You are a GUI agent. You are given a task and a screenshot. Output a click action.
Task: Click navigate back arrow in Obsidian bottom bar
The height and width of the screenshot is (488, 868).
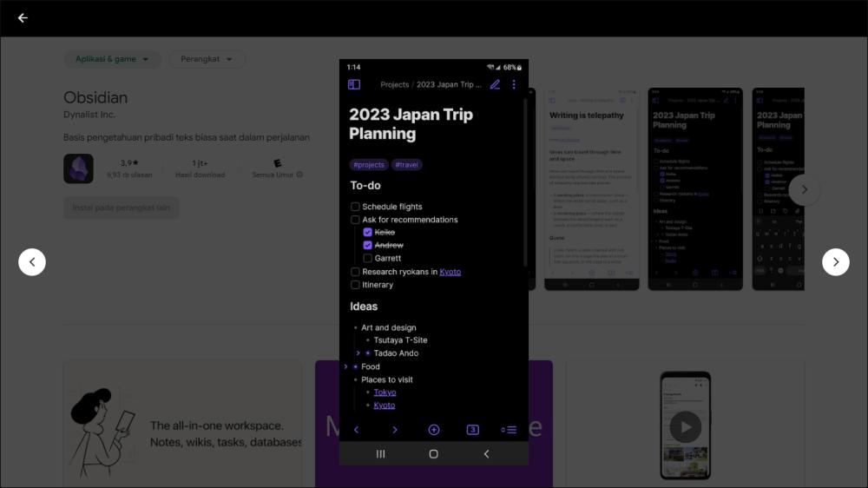tap(357, 430)
